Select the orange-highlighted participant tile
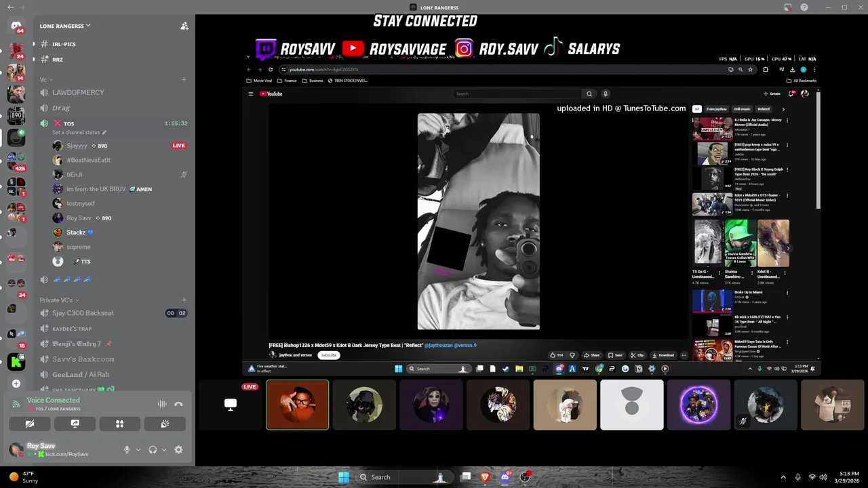 pyautogui.click(x=297, y=405)
